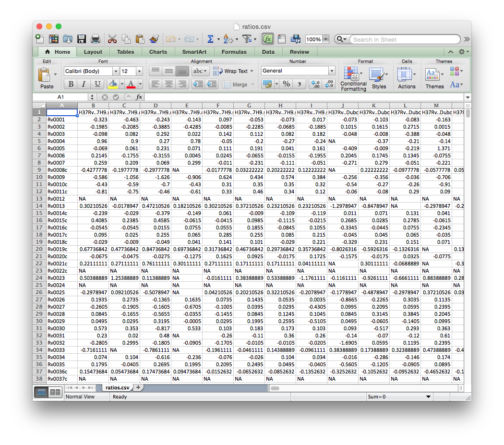Select the Format Painter brush icon
This screenshot has width=504, height=445.
tap(153, 39)
